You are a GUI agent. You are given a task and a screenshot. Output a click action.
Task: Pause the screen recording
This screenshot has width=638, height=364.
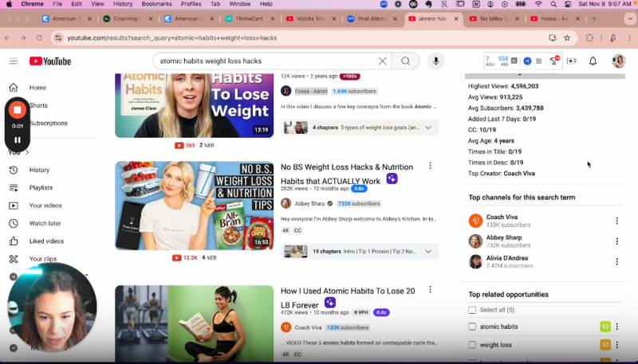[18, 139]
